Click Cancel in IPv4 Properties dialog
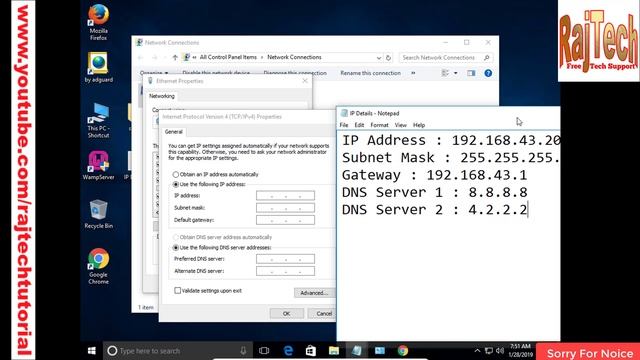 click(x=322, y=313)
